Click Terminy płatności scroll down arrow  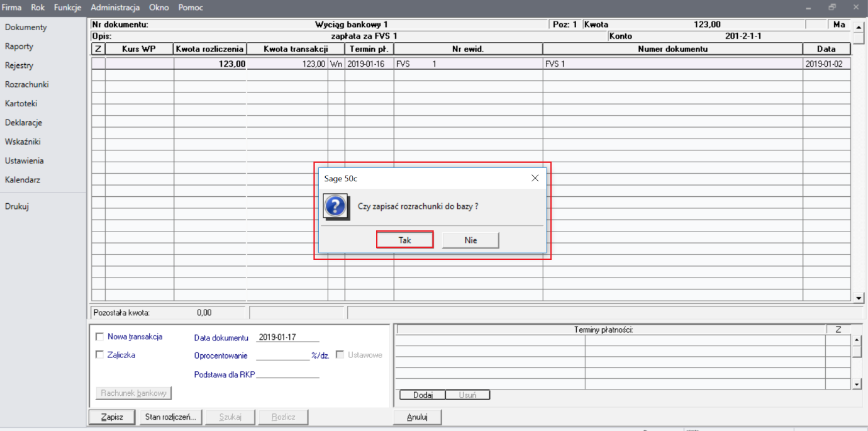point(856,384)
